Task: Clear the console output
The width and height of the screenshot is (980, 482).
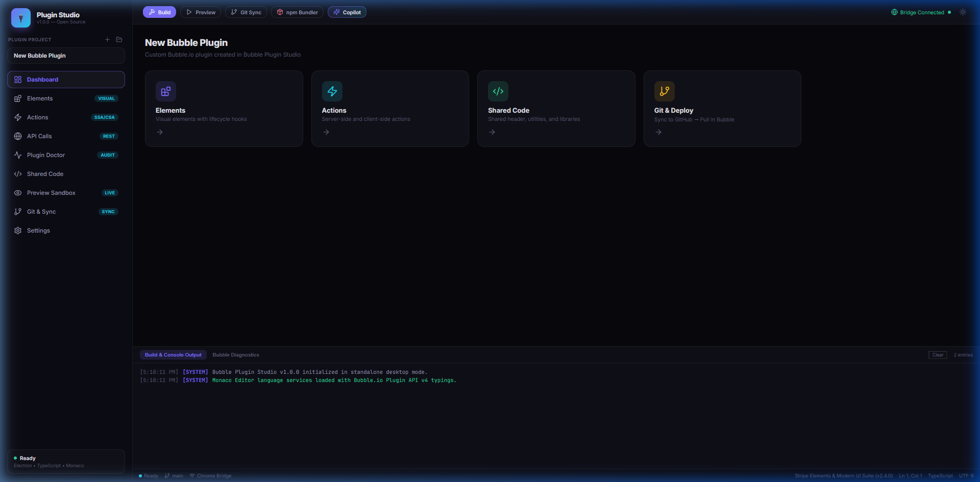Action: coord(938,355)
